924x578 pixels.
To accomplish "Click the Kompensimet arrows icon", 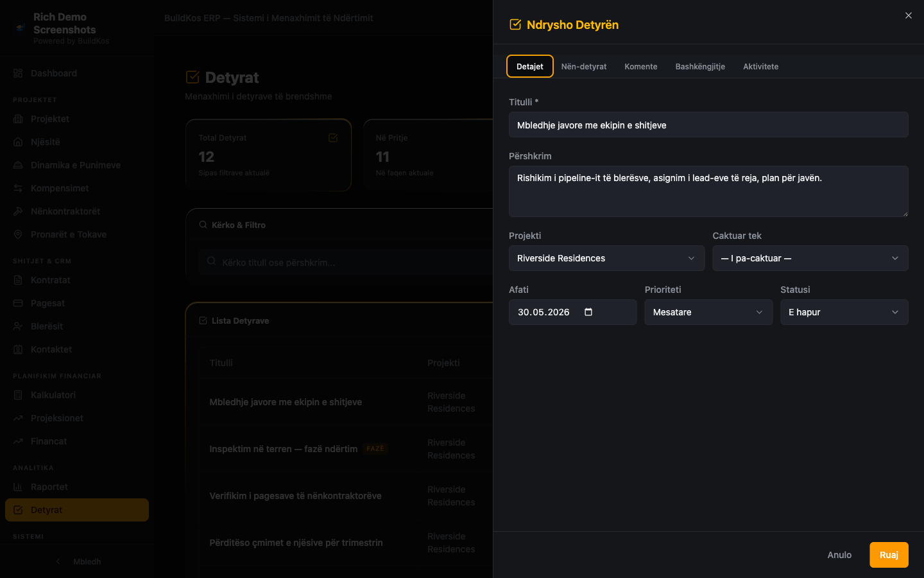I will coord(18,188).
